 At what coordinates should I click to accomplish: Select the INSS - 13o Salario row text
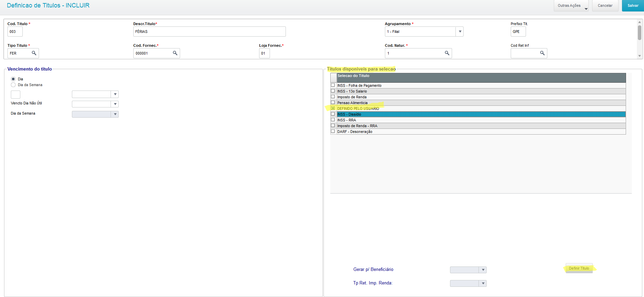[352, 91]
